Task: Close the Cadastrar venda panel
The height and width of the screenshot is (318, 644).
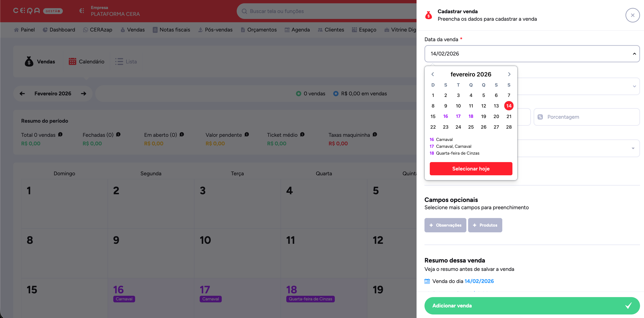Action: (x=632, y=15)
